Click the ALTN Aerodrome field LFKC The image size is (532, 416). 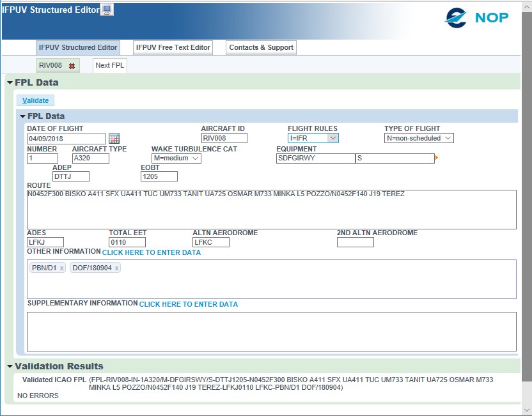211,242
